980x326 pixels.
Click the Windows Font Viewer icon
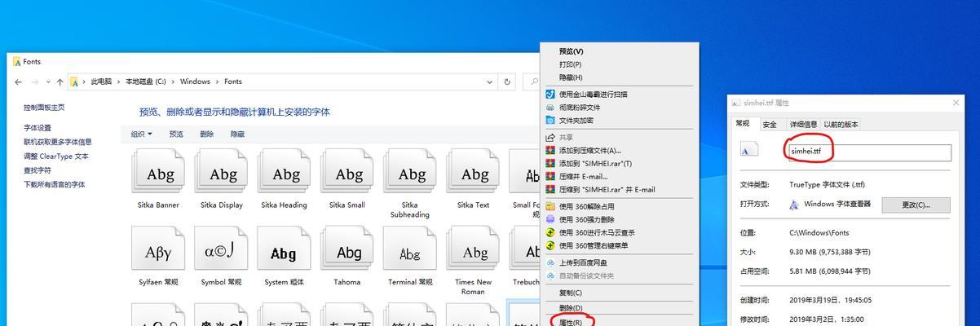click(x=794, y=205)
